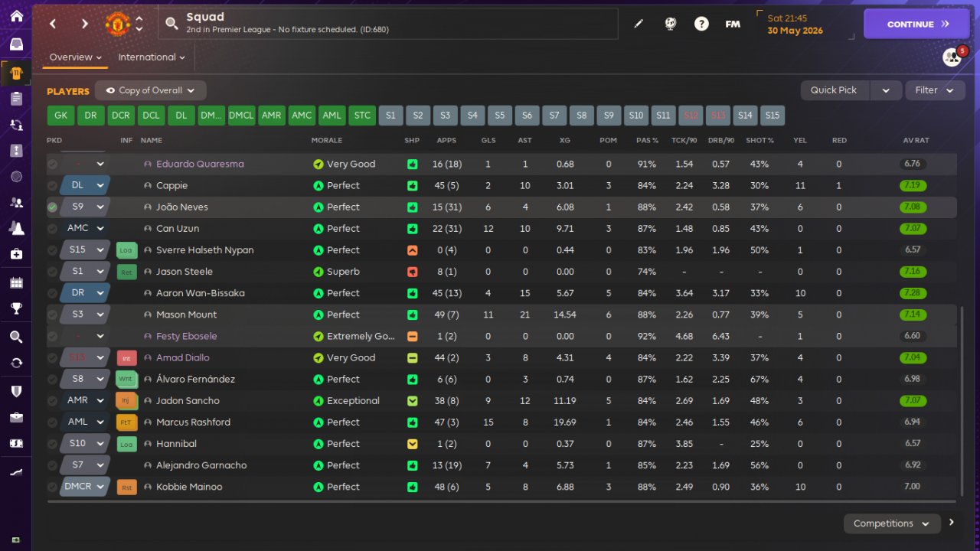This screenshot has width=980, height=551.
Task: Open the Competitions dropdown at bottom
Action: pos(891,523)
